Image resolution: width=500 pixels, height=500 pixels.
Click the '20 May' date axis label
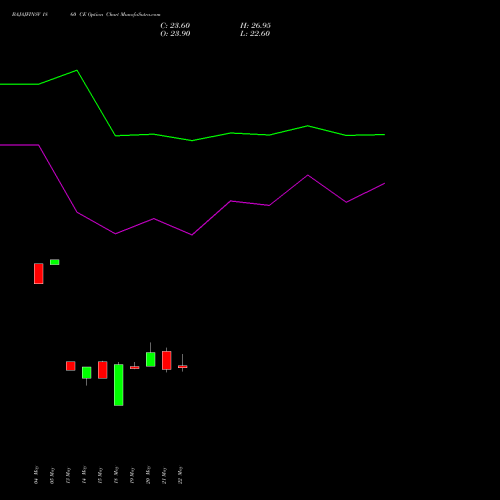point(148,475)
